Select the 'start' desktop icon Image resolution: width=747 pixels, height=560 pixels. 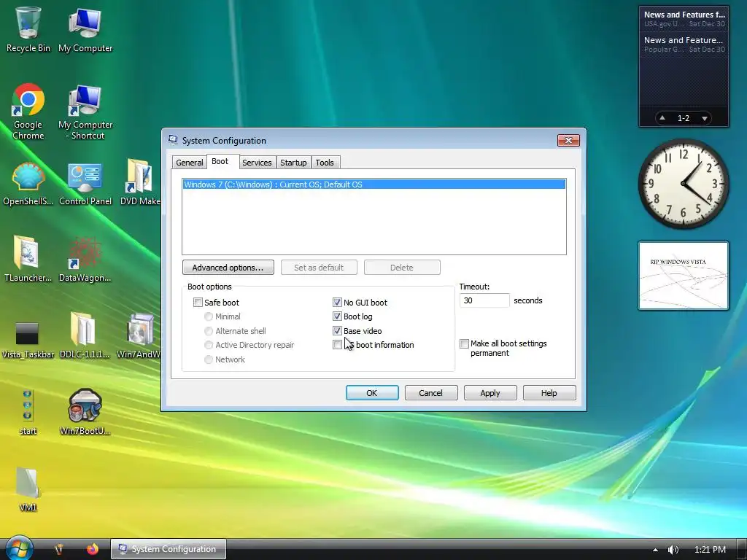[28, 413]
